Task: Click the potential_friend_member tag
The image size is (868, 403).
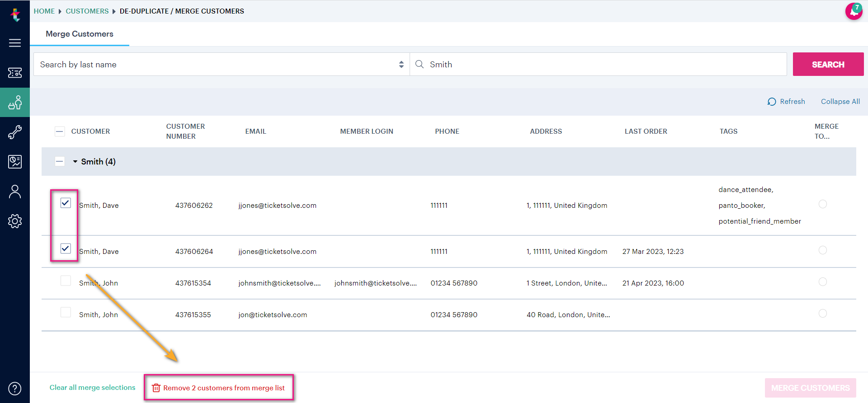Action: [759, 221]
